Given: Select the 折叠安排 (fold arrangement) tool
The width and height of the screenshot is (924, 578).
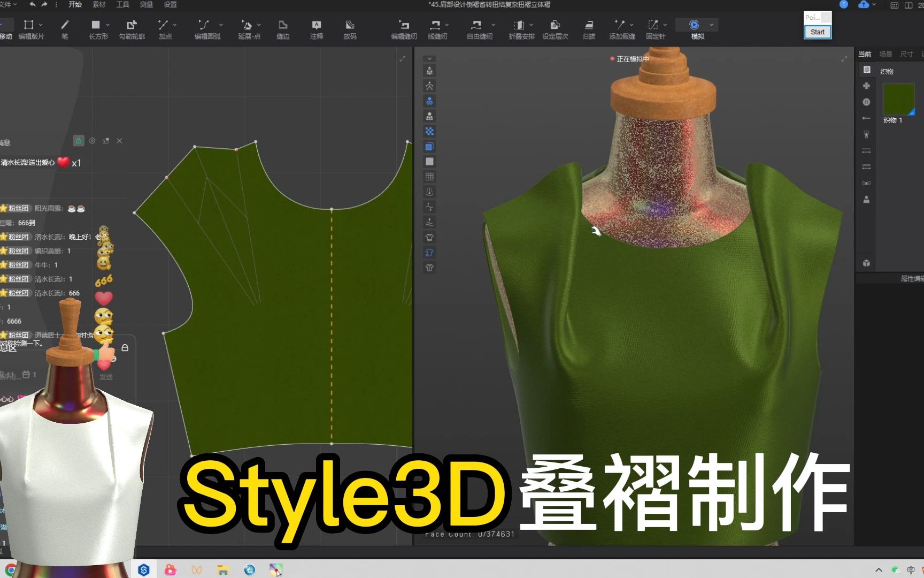Looking at the screenshot, I should tap(521, 29).
